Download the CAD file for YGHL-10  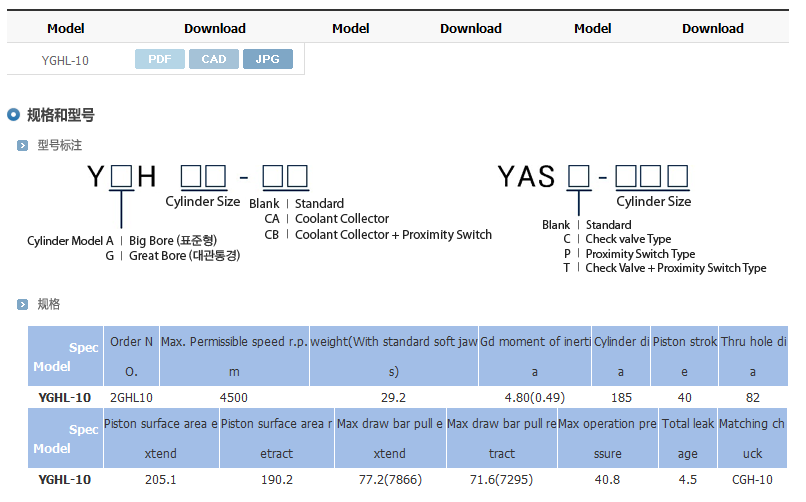click(214, 59)
